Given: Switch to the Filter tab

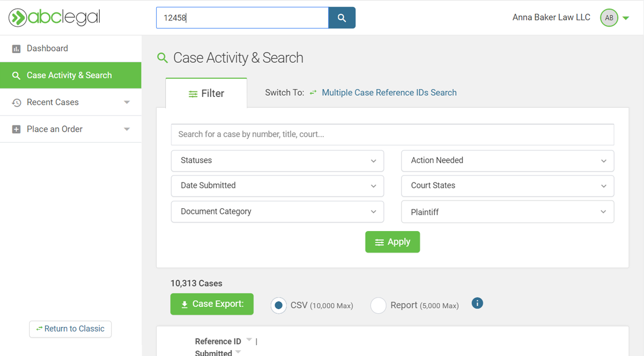Looking at the screenshot, I should click(x=206, y=94).
